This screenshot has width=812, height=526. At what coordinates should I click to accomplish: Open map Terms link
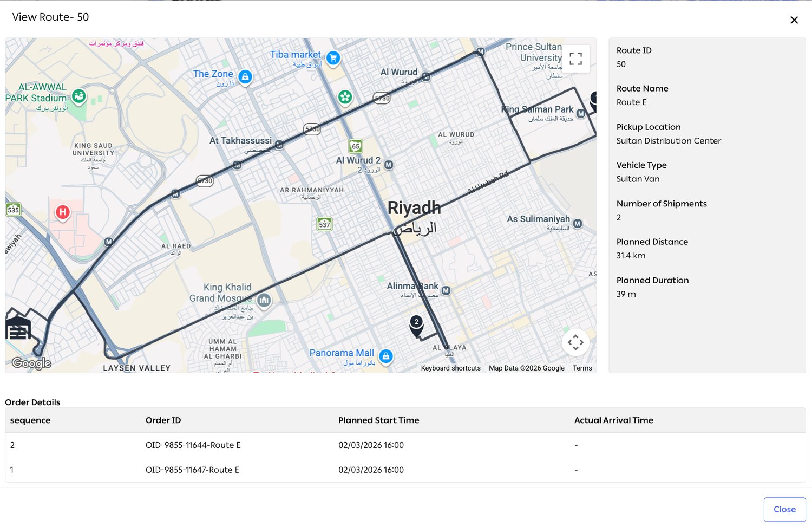pyautogui.click(x=582, y=368)
